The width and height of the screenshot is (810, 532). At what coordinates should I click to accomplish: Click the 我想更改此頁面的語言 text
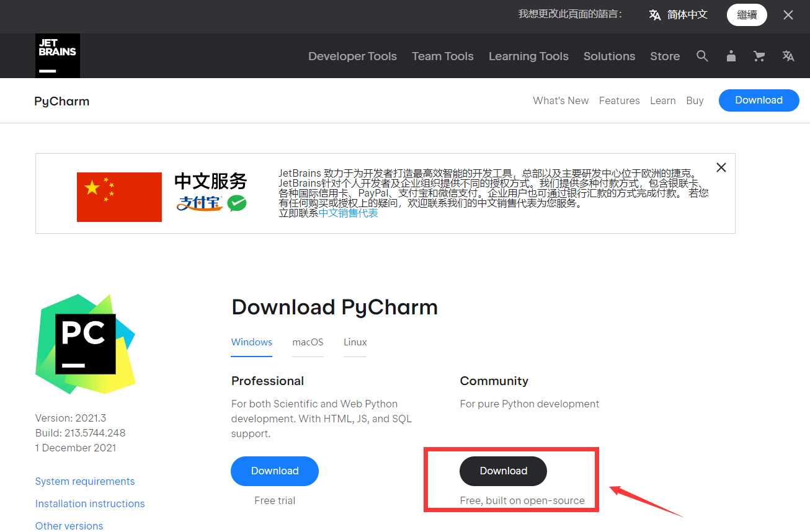(x=570, y=14)
